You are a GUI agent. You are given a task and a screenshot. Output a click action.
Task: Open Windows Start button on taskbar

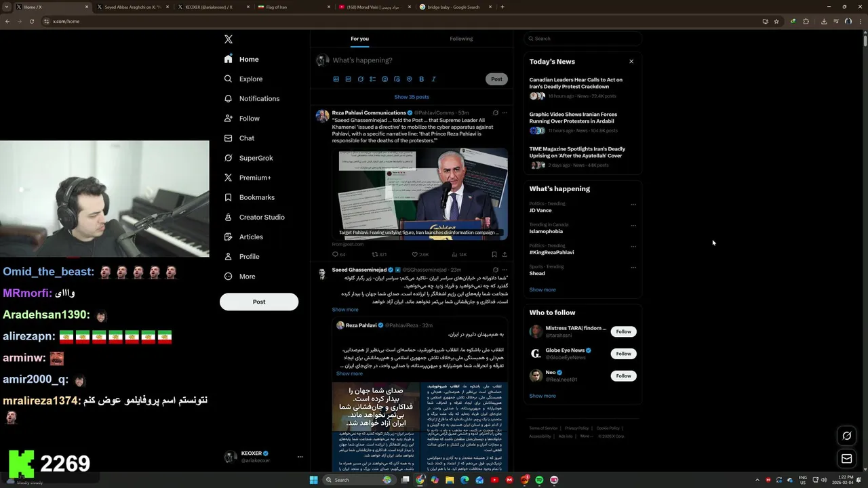314,480
